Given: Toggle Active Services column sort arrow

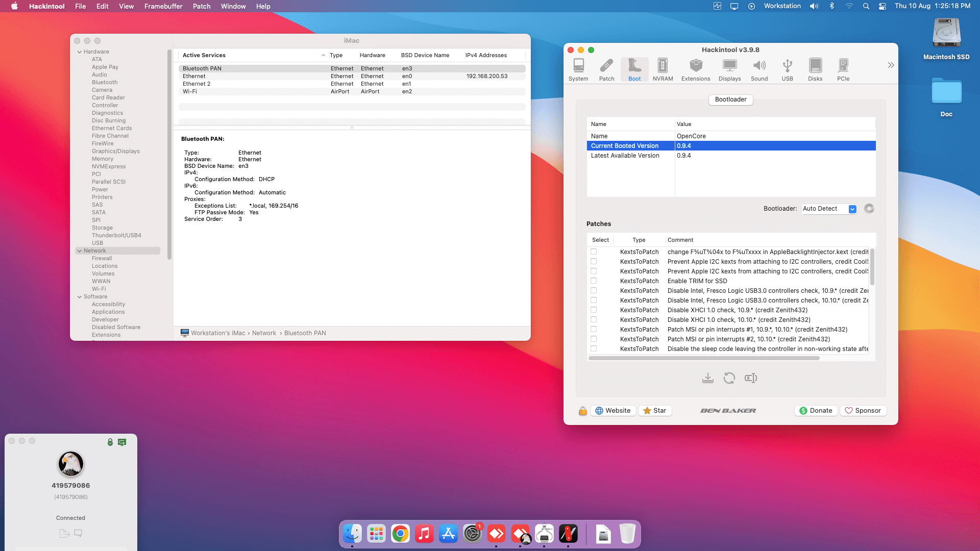Looking at the screenshot, I should tap(323, 56).
